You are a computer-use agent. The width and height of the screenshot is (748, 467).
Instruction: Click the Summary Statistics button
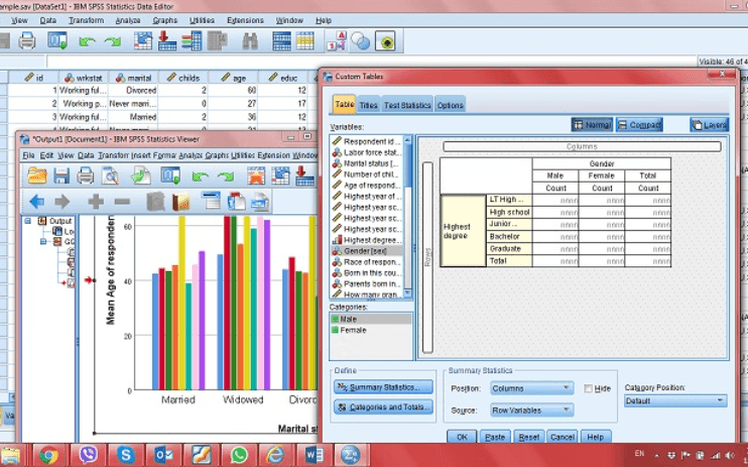(x=384, y=387)
